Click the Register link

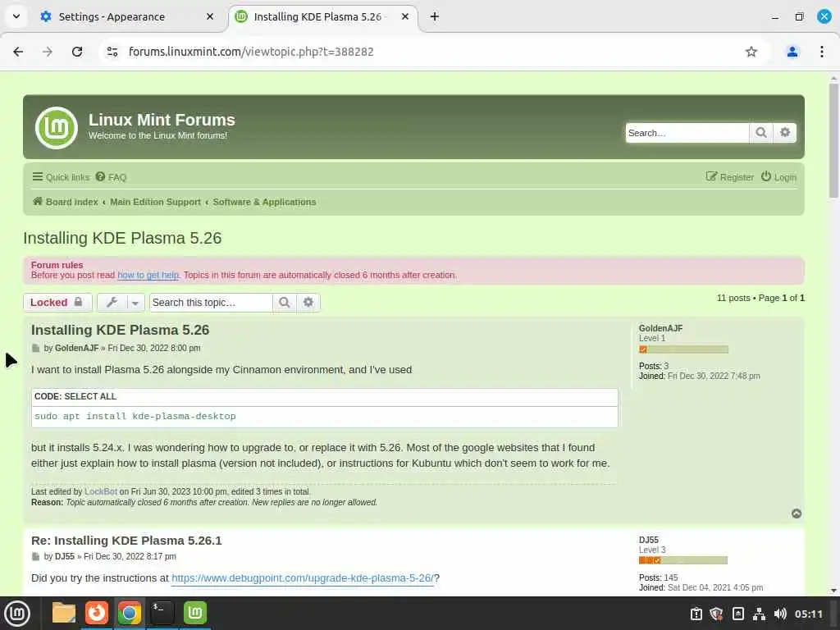(x=729, y=177)
